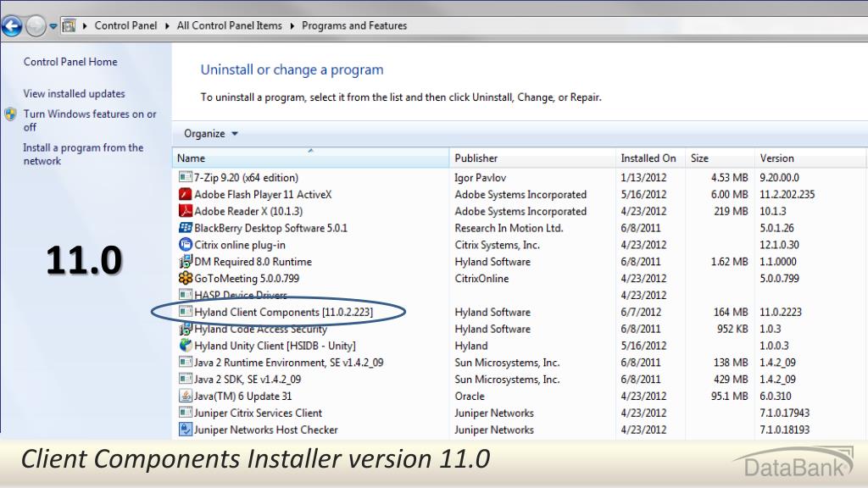Click the Control Panel icon in address bar
Viewport: 868px width, 488px height.
point(70,25)
